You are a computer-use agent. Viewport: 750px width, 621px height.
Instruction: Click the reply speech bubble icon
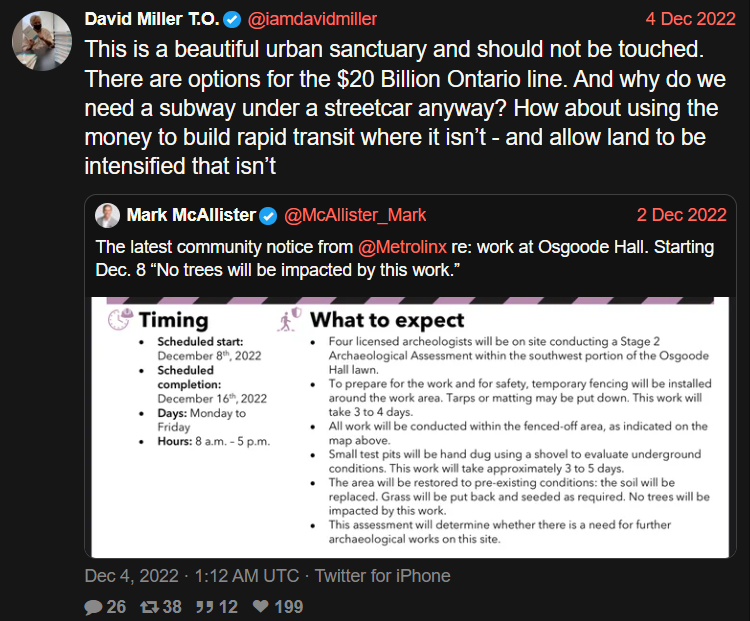tap(93, 606)
